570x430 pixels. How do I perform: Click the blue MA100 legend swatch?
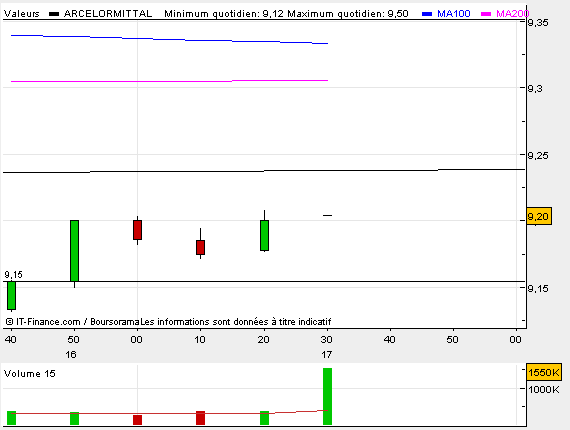(x=427, y=14)
